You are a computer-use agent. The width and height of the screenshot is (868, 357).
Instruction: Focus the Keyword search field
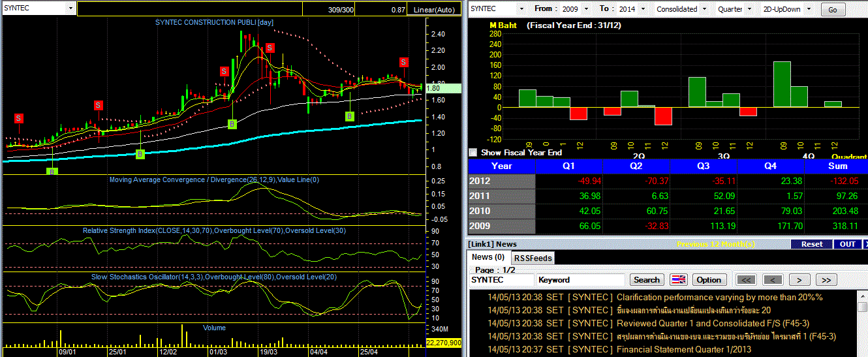click(x=581, y=279)
